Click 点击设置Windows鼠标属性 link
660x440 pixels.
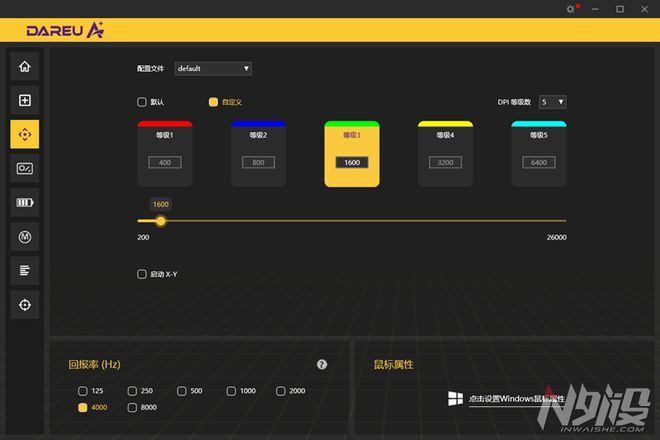(508, 399)
